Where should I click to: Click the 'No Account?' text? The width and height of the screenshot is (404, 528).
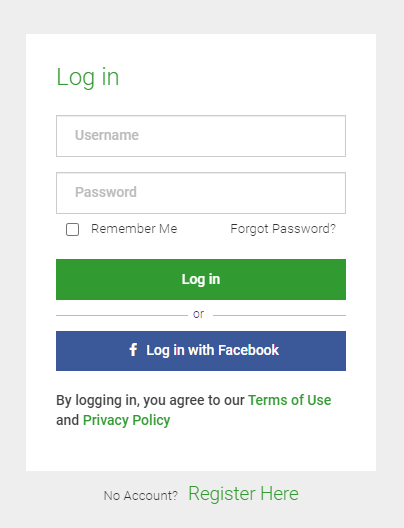pos(140,495)
